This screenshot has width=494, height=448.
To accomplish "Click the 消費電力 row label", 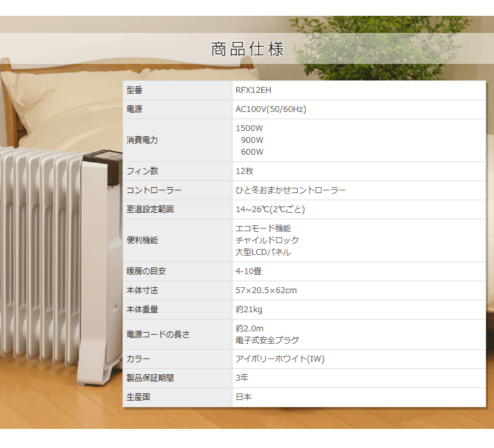I will click(x=142, y=140).
